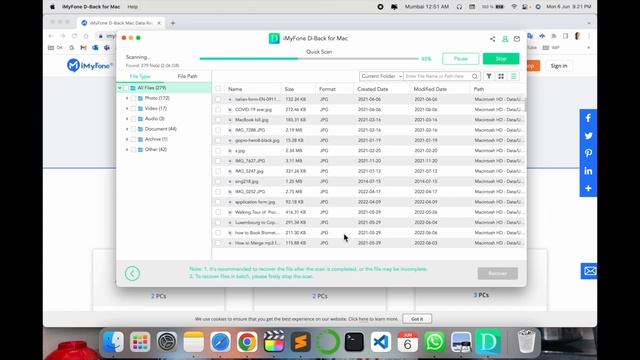Viewport: 640px width, 360px height.
Task: Collapse the All Files tree node
Action: click(120, 88)
